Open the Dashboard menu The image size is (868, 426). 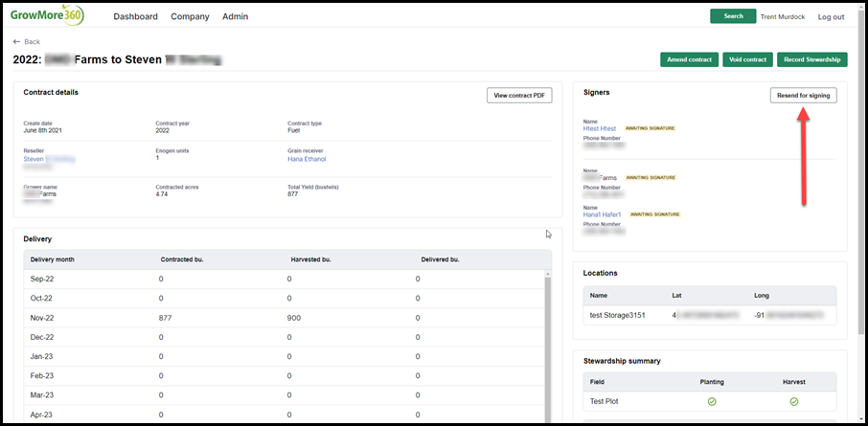point(136,16)
